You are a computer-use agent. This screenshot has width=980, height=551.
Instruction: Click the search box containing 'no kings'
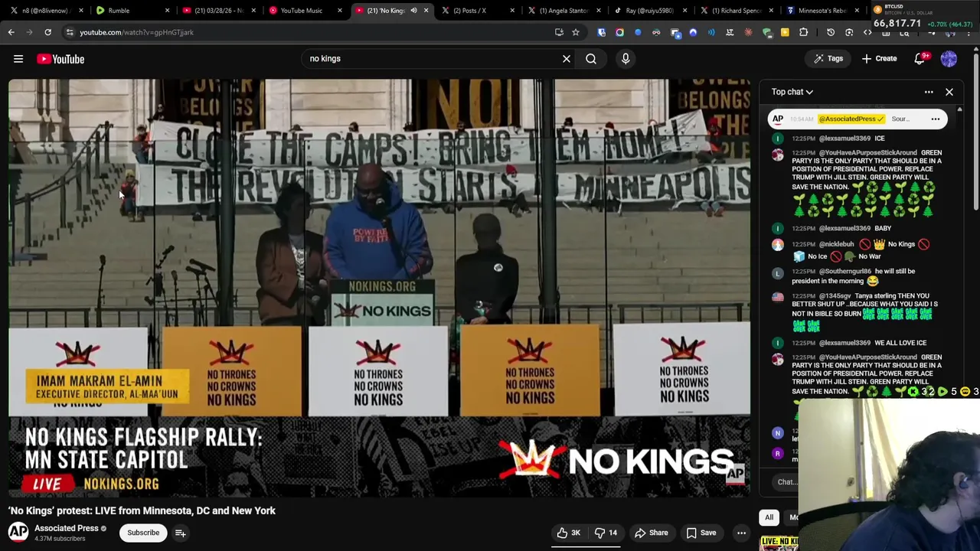pos(433,59)
